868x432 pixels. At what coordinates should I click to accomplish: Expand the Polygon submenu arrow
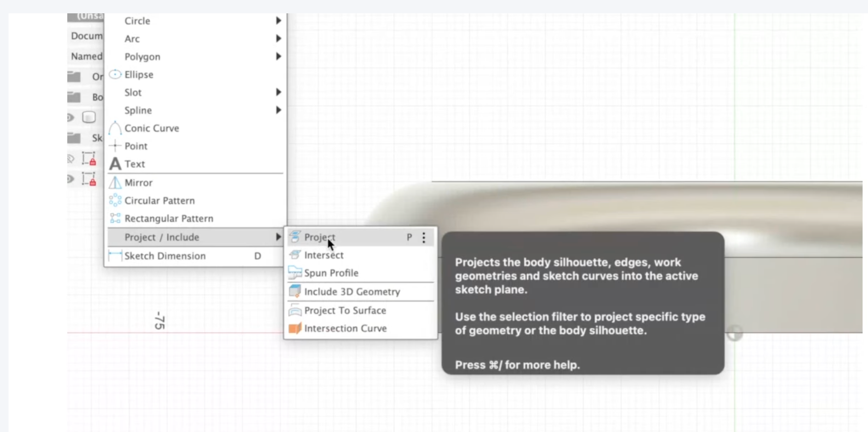(x=278, y=57)
